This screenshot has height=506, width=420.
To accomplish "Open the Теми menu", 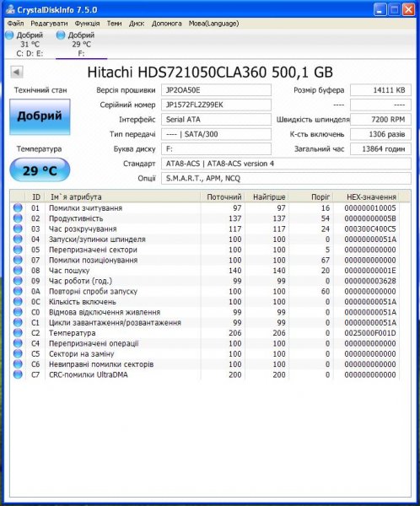I will 115,24.
